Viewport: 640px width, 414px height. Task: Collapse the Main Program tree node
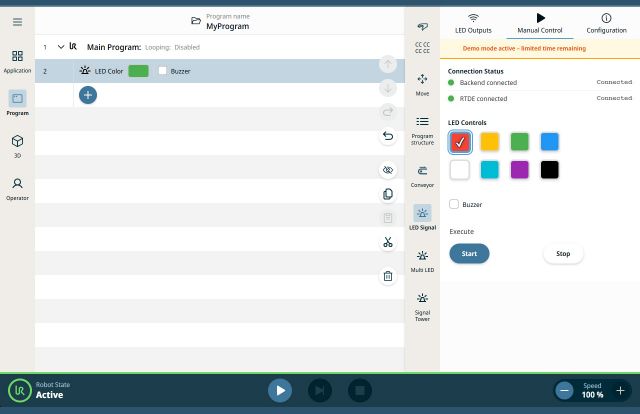pyautogui.click(x=61, y=47)
